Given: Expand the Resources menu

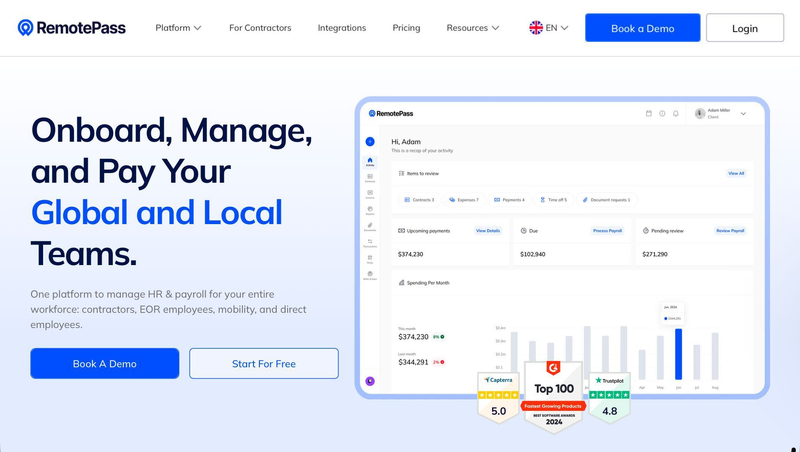Looking at the screenshot, I should coord(472,28).
